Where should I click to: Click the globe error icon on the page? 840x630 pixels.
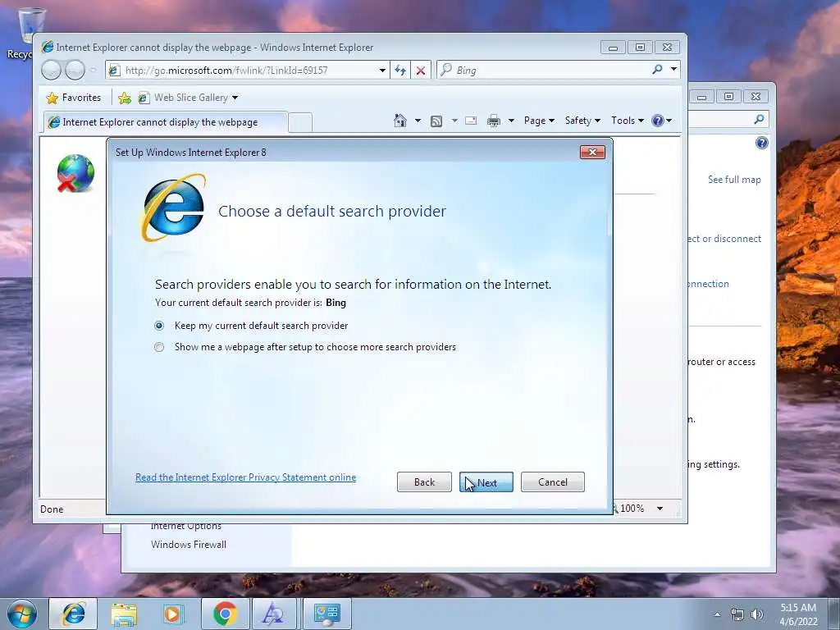coord(75,173)
